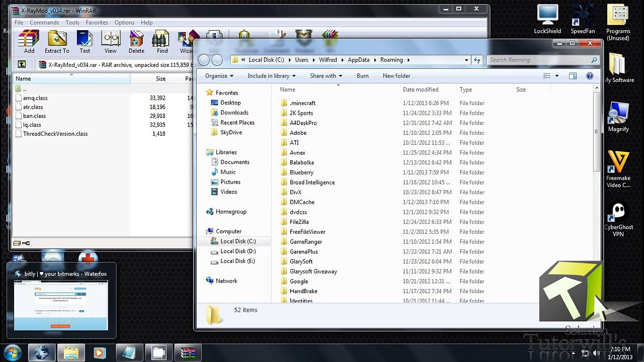Open Include in library dropdown
This screenshot has width=644, height=362.
[271, 76]
